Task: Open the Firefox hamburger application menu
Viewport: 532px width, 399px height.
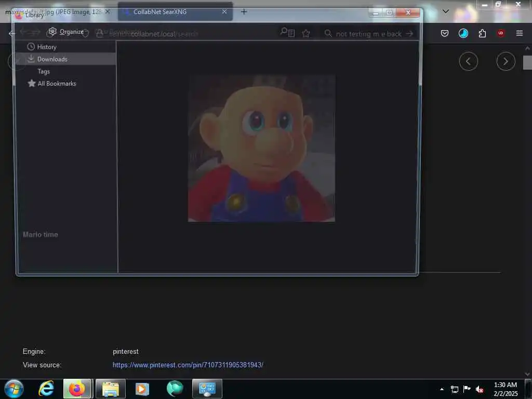Action: [x=519, y=33]
